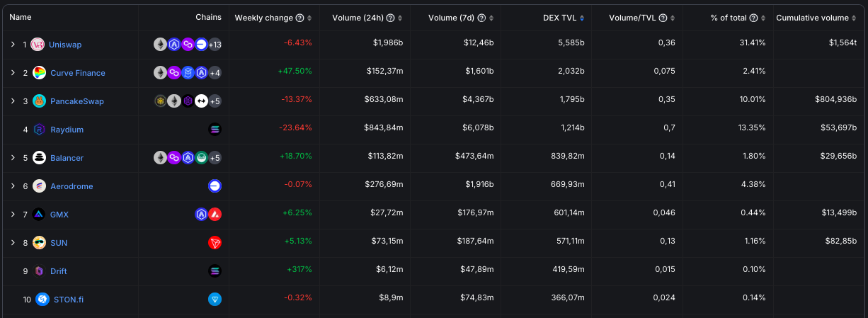Expand the Balancer row chevron

click(x=13, y=158)
